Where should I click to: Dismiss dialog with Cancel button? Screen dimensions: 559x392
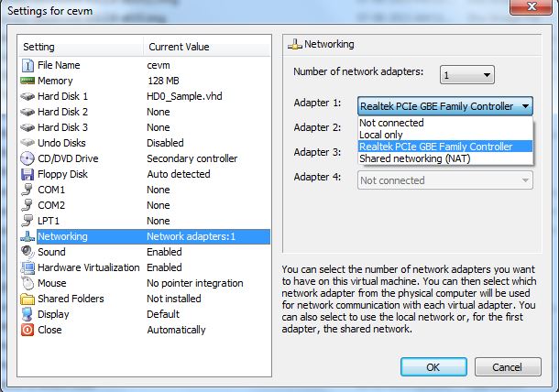pyautogui.click(x=508, y=367)
